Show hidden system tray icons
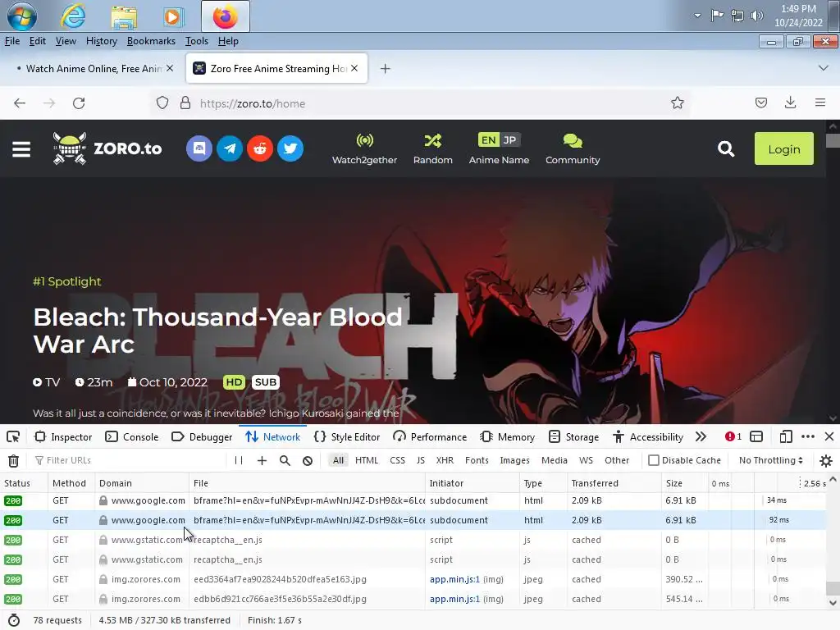840x630 pixels. tap(697, 16)
